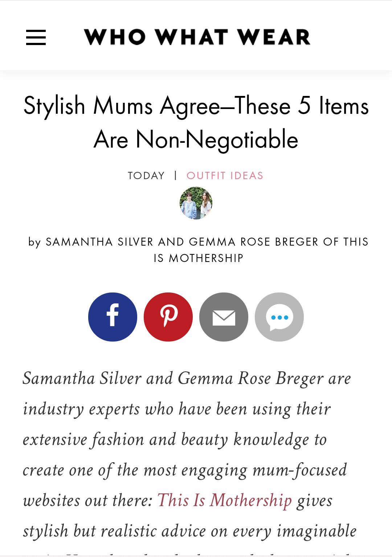Open the hamburger navigation menu
This screenshot has height=557, width=392.
[x=36, y=37]
